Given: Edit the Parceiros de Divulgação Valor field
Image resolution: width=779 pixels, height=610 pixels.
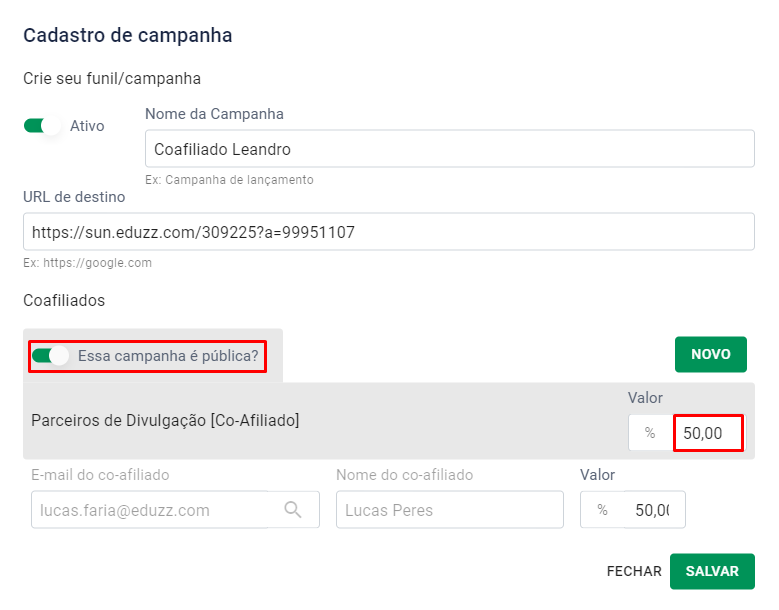Looking at the screenshot, I should pyautogui.click(x=708, y=433).
